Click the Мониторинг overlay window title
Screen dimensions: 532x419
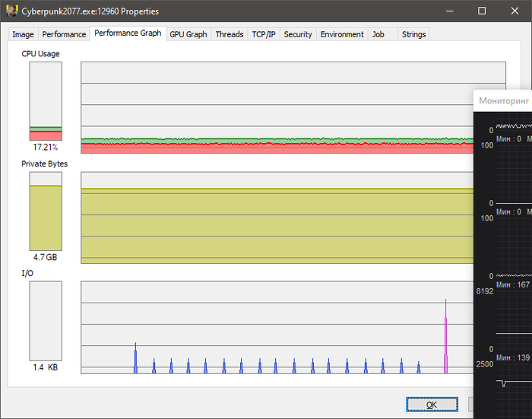502,100
